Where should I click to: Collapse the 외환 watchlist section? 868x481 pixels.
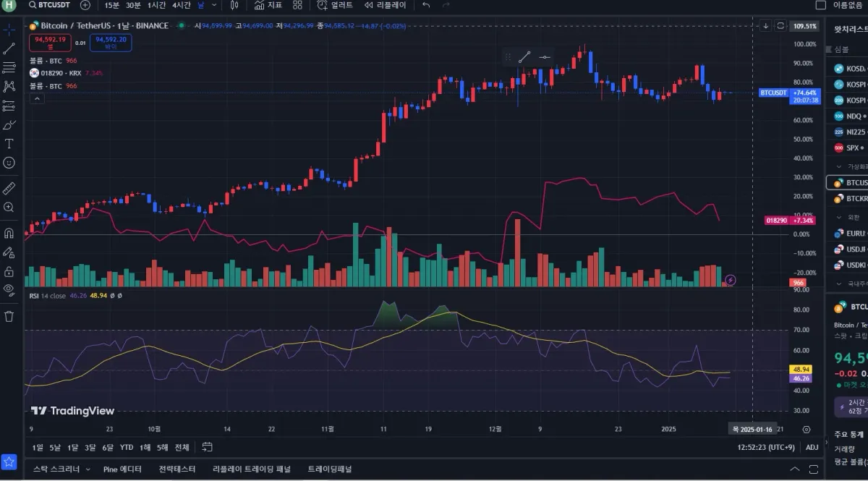[x=839, y=217]
